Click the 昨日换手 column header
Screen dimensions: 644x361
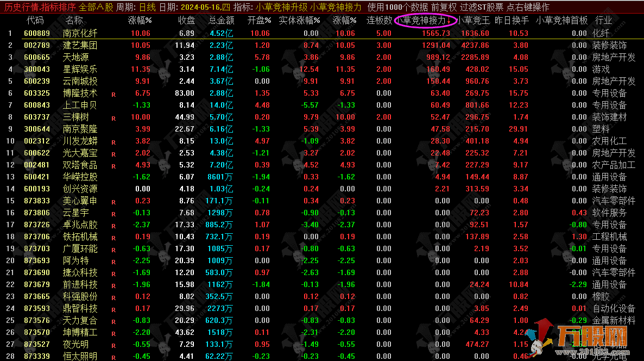click(x=512, y=20)
